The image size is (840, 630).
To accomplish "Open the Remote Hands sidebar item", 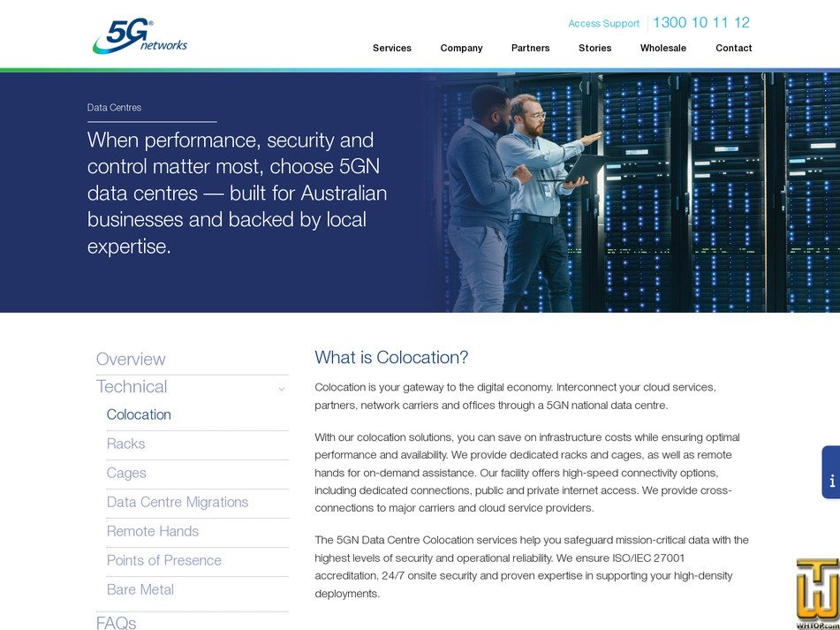I will click(153, 531).
